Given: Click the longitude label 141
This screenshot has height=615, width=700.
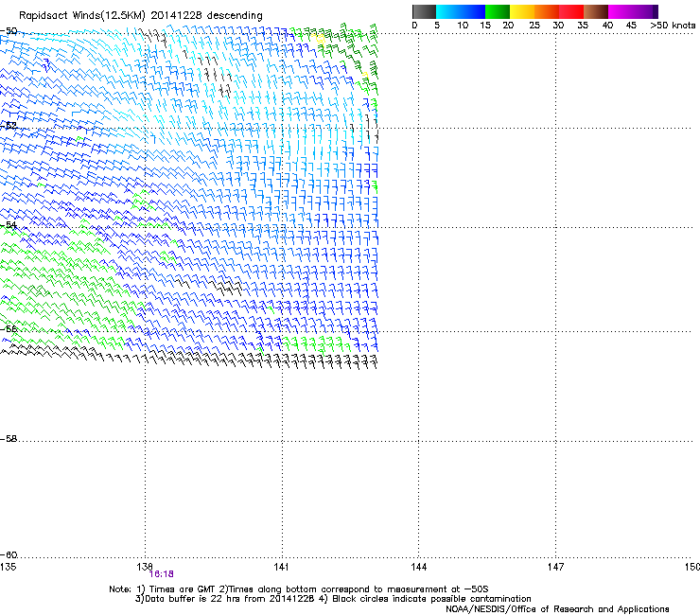Looking at the screenshot, I should click(281, 567).
